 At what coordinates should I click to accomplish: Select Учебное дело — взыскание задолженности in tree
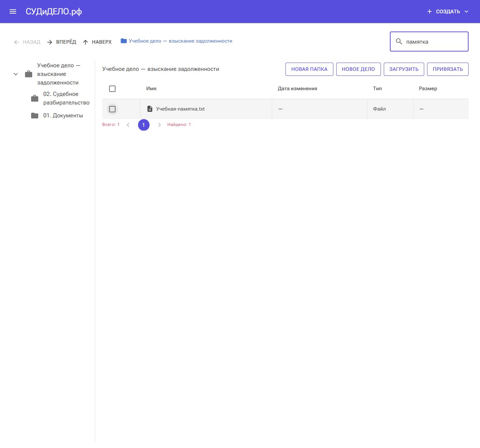click(58, 74)
